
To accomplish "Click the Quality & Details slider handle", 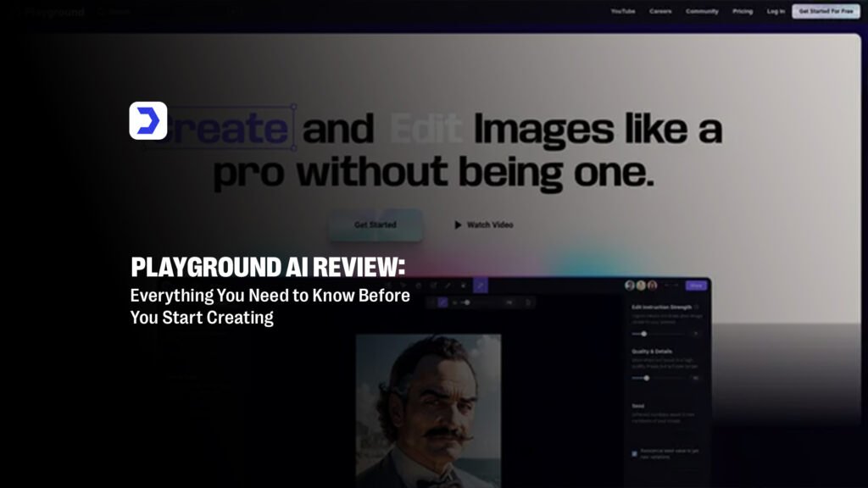I will tap(647, 378).
